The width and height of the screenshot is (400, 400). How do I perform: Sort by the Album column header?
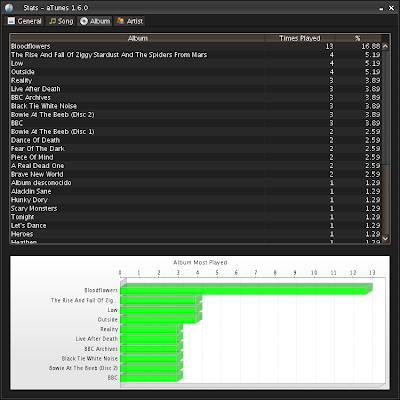coord(138,38)
